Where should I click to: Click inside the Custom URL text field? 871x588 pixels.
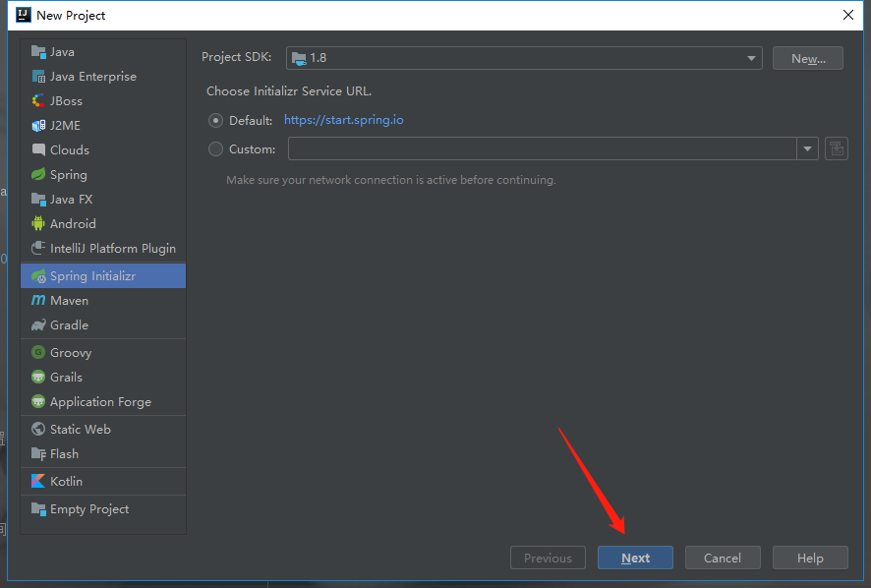(x=542, y=148)
